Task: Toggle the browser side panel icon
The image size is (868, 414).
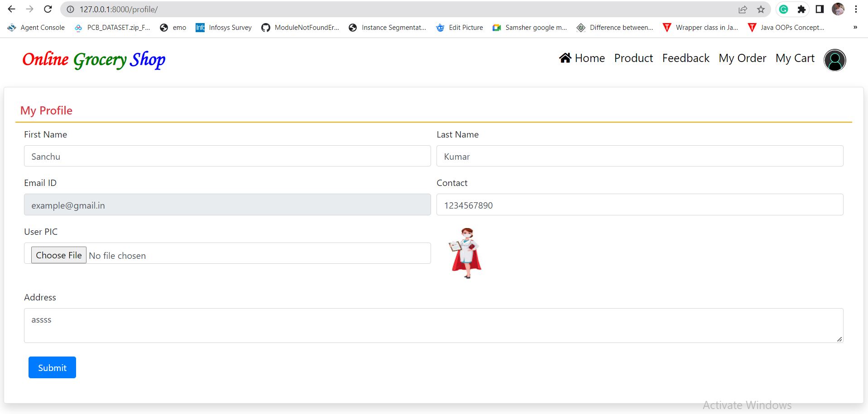Action: tap(820, 9)
